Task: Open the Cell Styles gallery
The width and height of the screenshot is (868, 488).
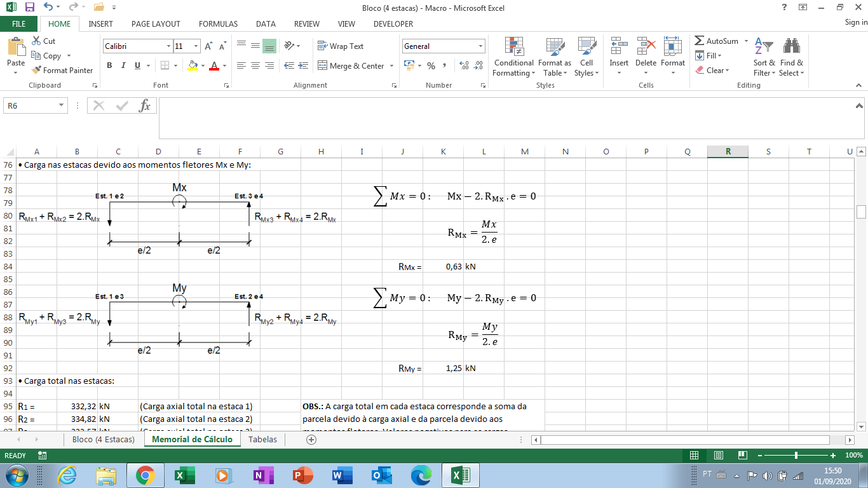Action: click(587, 57)
